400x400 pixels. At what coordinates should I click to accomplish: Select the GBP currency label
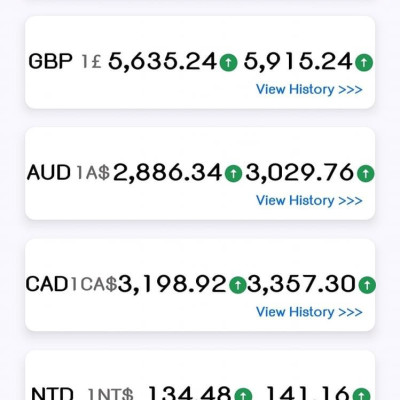tap(50, 62)
